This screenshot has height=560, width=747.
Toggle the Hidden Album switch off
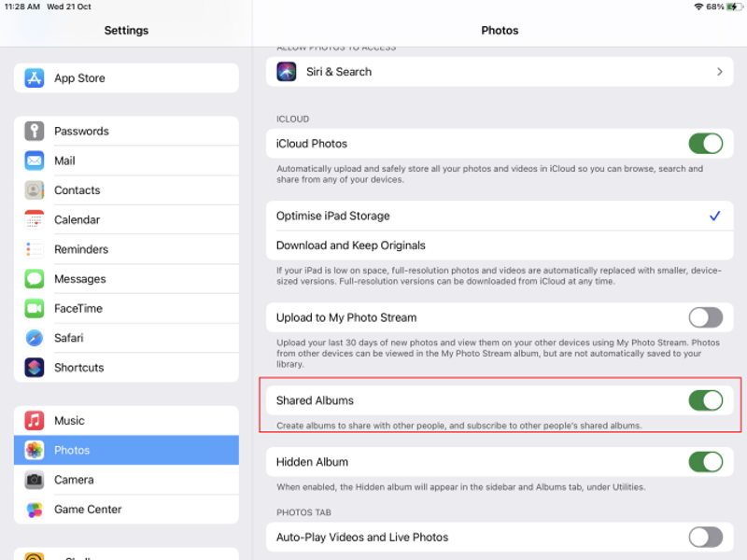click(705, 462)
